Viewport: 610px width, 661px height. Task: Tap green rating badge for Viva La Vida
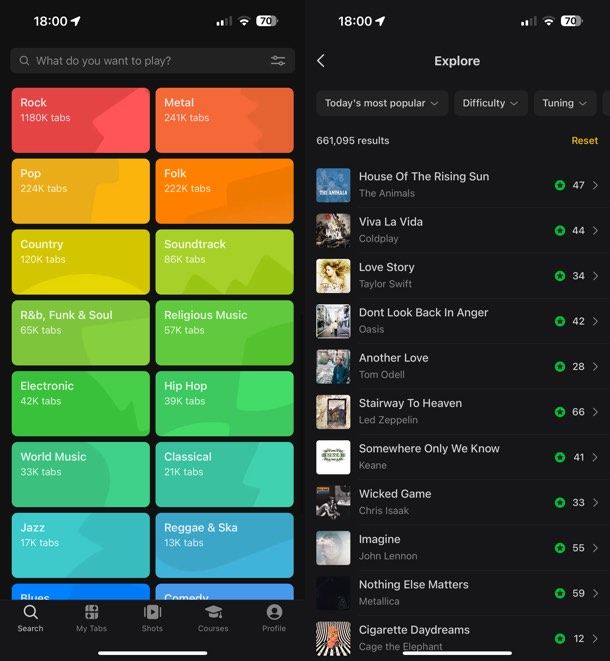coord(560,231)
